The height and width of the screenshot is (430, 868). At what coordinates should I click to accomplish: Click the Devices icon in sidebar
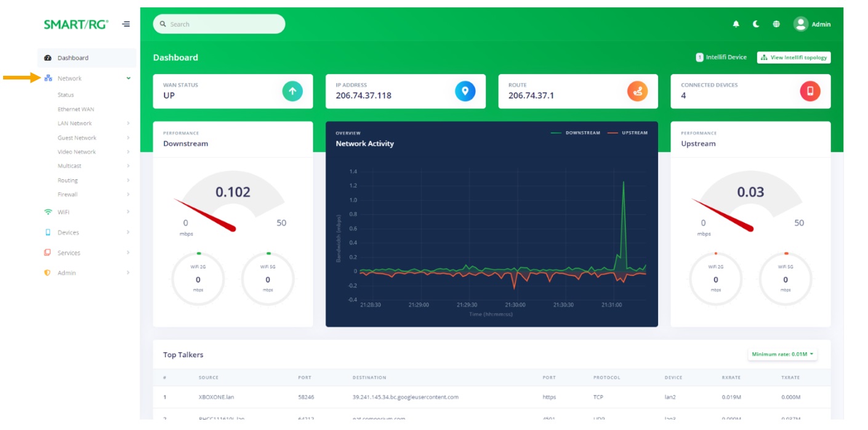click(x=48, y=232)
